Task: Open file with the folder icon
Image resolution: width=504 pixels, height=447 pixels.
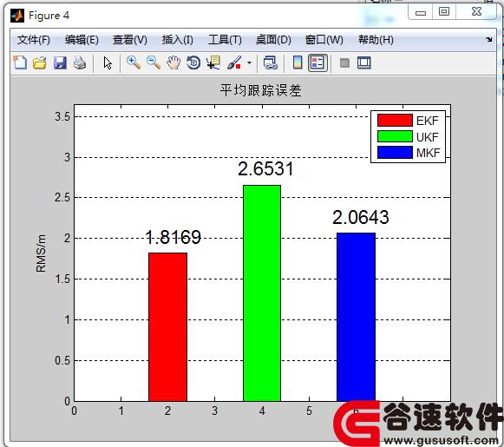Action: coord(40,62)
